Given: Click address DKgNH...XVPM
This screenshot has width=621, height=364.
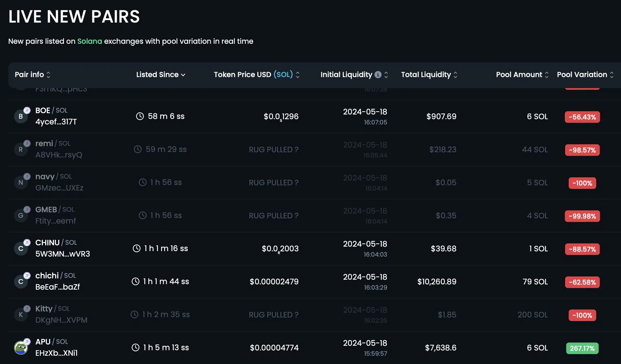Looking at the screenshot, I should [x=61, y=320].
